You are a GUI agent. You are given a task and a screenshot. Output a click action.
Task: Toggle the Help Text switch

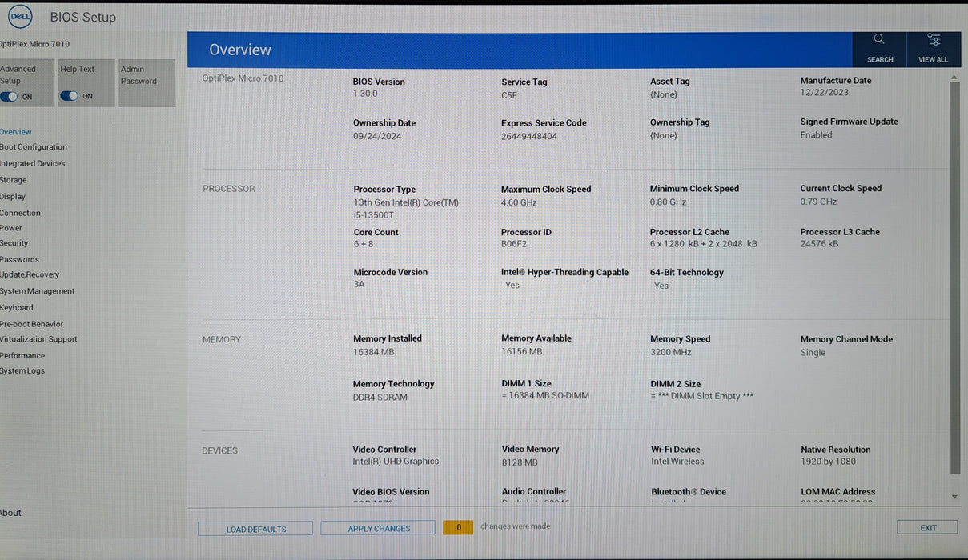(70, 96)
